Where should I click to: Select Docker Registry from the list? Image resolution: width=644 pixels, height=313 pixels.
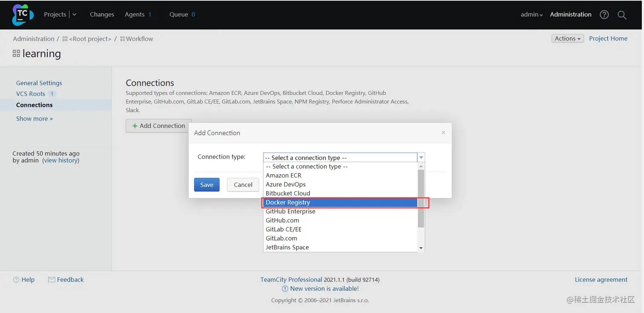288,202
